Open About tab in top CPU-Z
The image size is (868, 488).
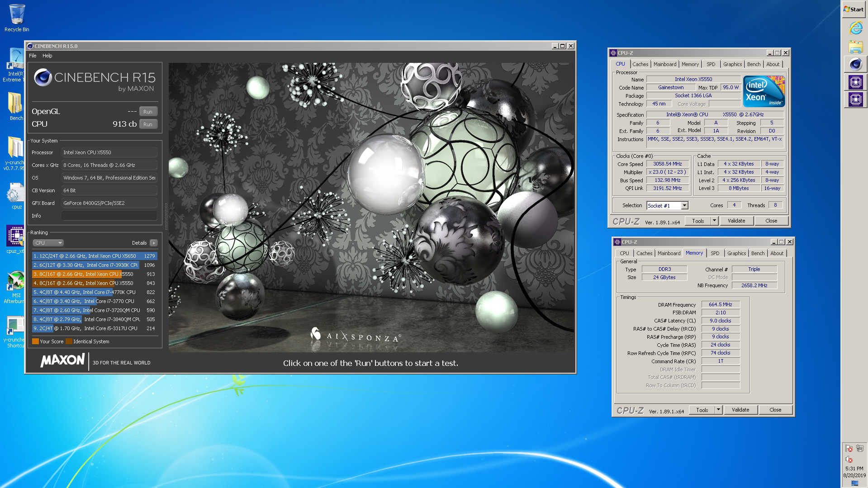coord(773,64)
